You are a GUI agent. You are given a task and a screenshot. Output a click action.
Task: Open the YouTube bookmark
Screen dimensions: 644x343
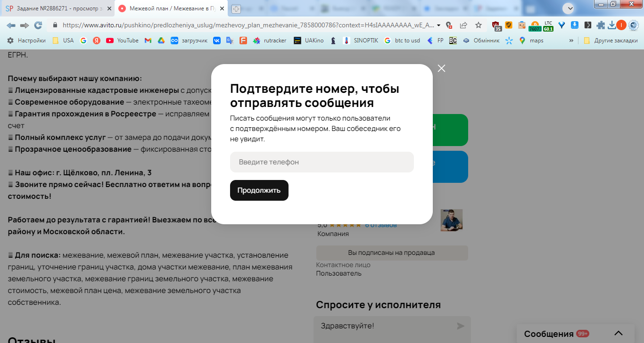click(x=123, y=41)
